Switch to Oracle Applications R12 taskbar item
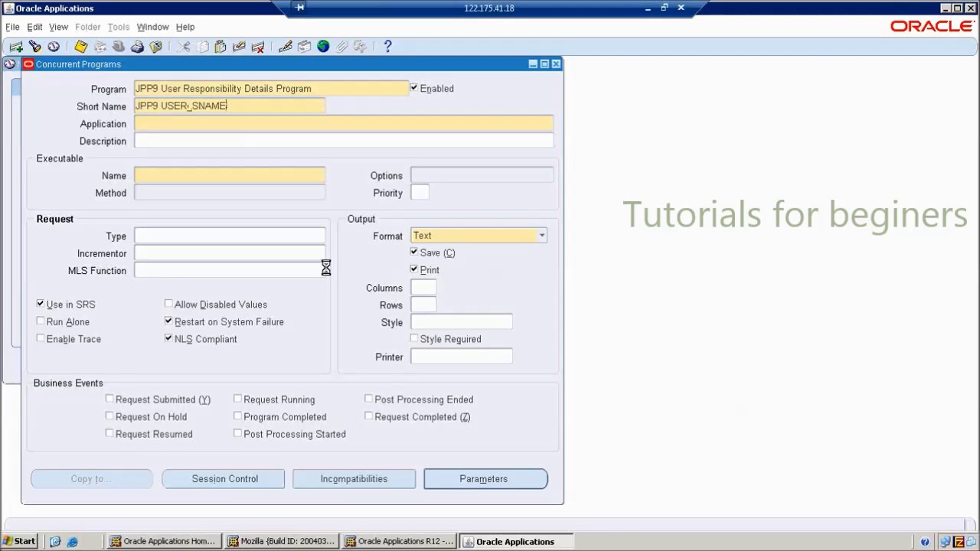980x551 pixels. [x=400, y=541]
